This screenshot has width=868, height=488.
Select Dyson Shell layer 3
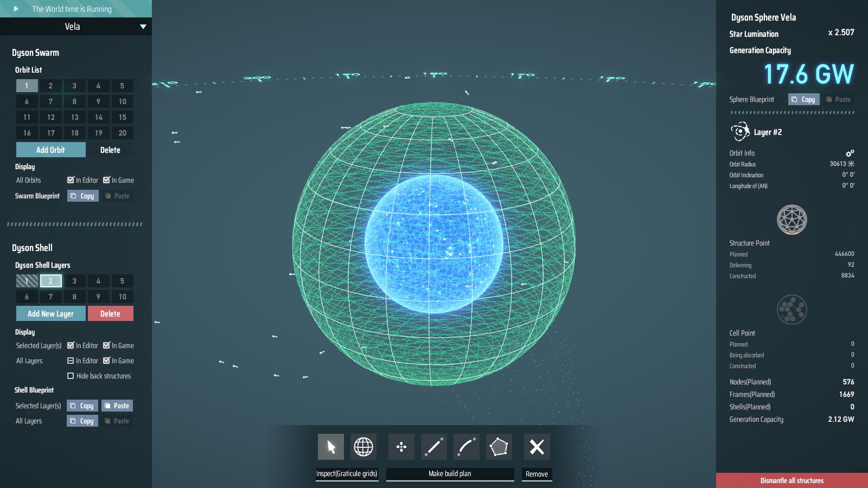pyautogui.click(x=74, y=281)
